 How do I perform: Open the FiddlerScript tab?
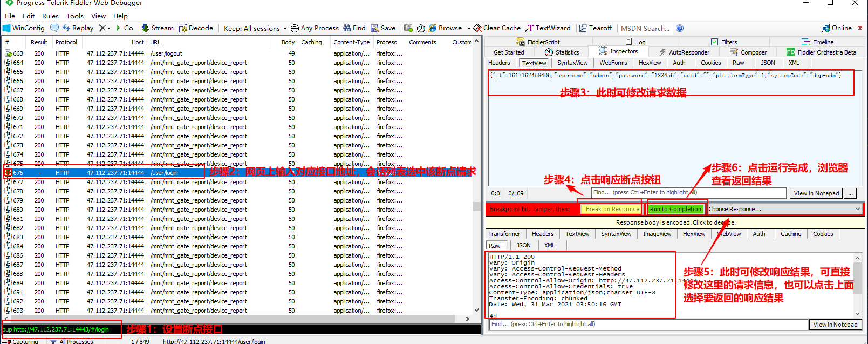click(538, 42)
